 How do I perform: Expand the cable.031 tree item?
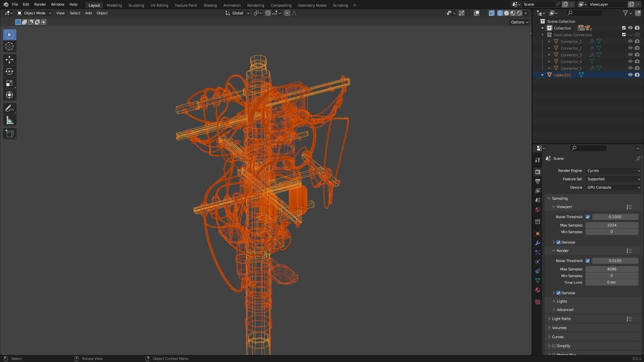point(543,75)
